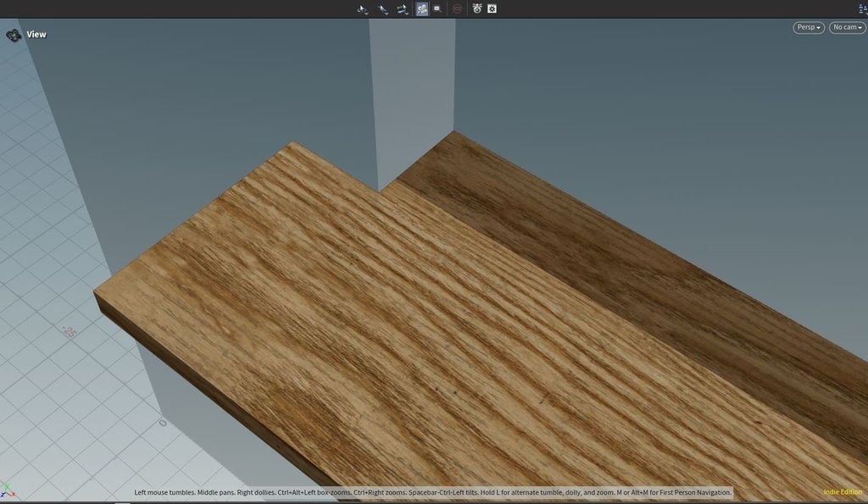Click the magnifier region zoom icon
868x504 pixels.
pos(437,8)
